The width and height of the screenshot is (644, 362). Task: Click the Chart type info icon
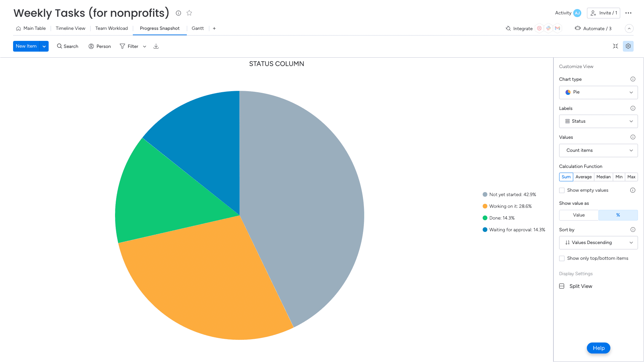(x=633, y=79)
